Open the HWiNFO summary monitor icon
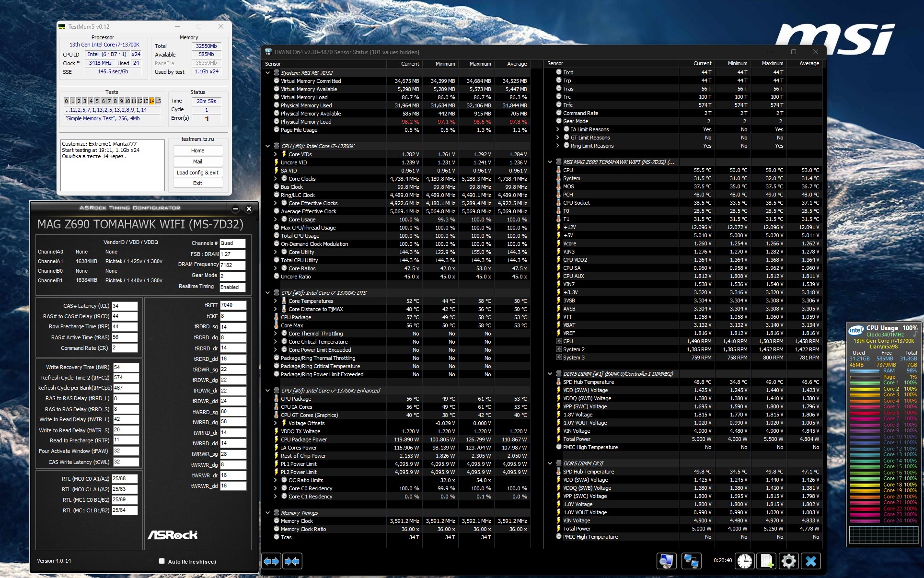This screenshot has height=578, width=924. [667, 561]
